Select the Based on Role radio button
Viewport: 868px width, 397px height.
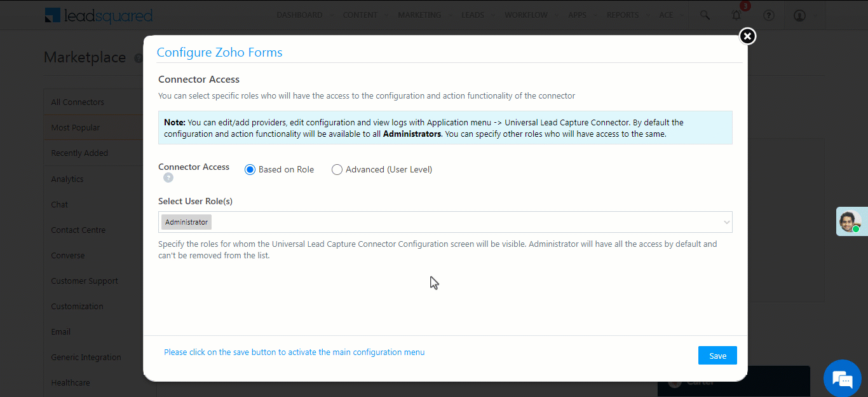(250, 169)
